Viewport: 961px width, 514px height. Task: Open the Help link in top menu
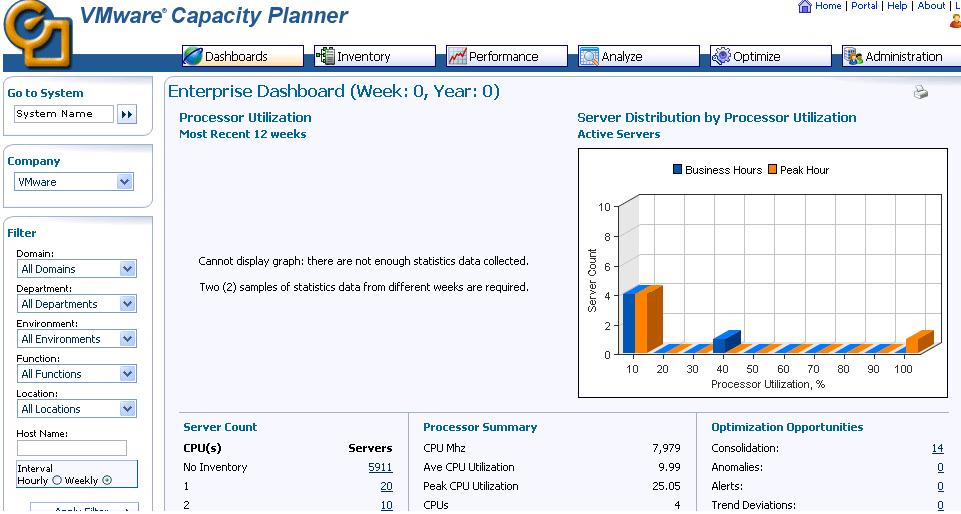point(897,6)
